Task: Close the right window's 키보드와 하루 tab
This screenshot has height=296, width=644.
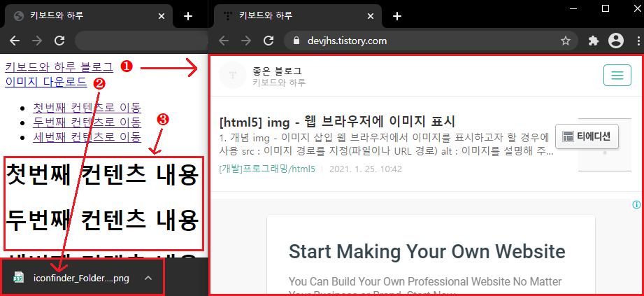Action: click(x=371, y=16)
